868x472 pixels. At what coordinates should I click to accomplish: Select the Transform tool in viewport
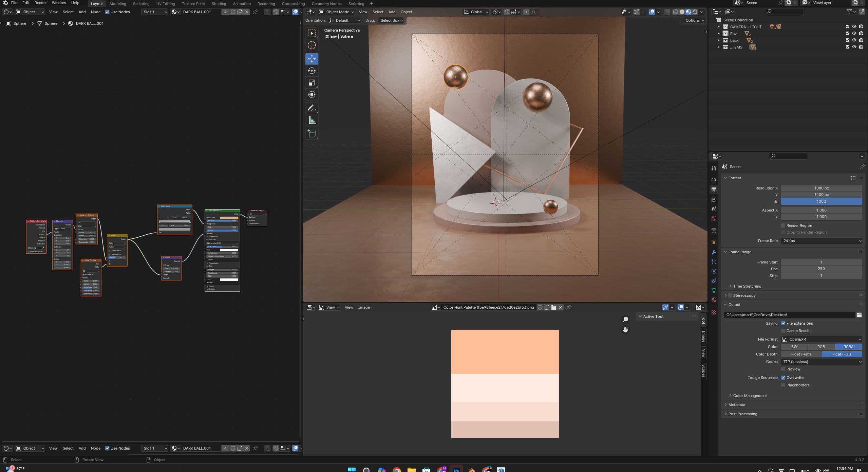point(312,94)
